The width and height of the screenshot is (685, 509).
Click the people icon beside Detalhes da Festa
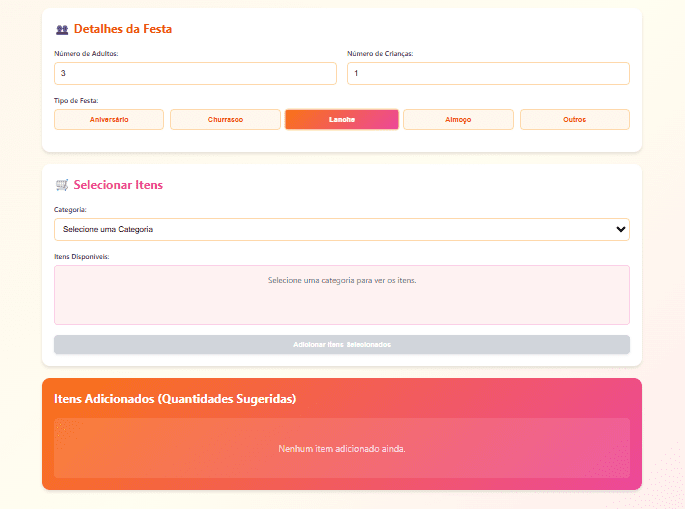62,30
